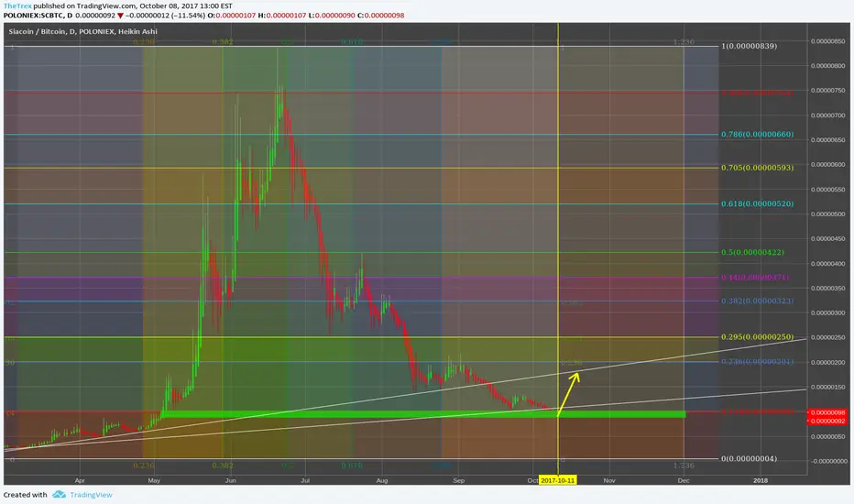Click the TradingView cloud logo icon
This screenshot has width=854, height=504.
pyautogui.click(x=59, y=494)
